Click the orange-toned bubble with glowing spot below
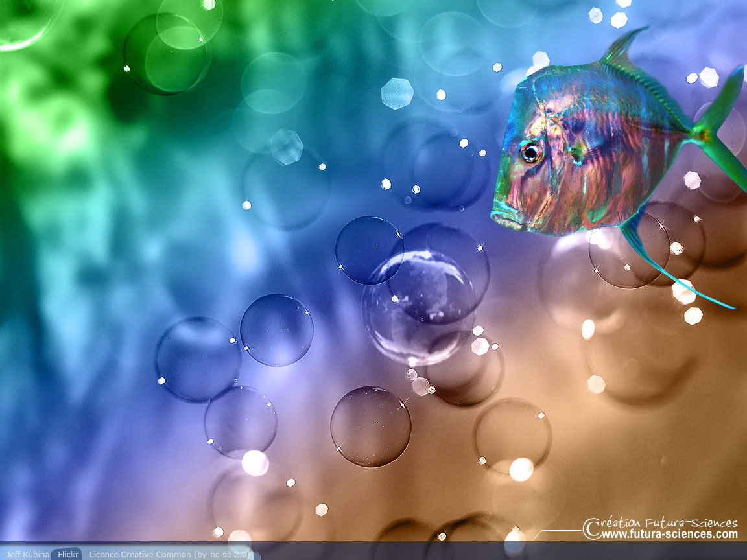Image resolution: width=747 pixels, height=560 pixels. pyautogui.click(x=512, y=434)
